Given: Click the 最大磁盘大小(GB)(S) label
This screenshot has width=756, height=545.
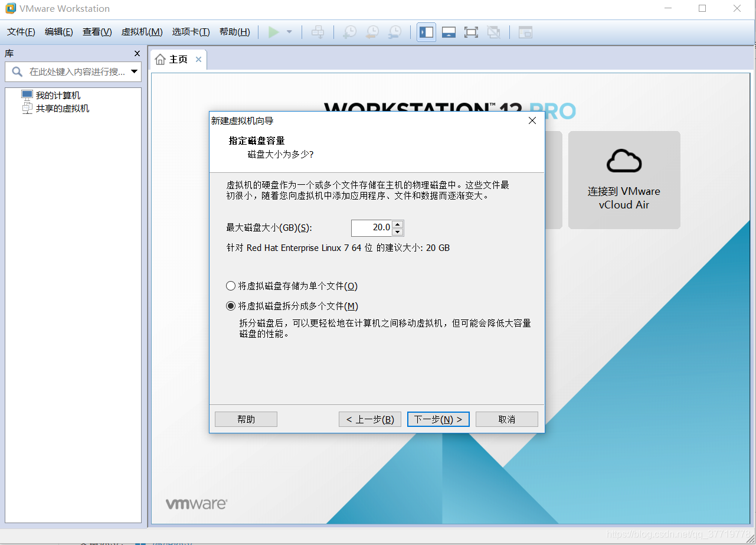Looking at the screenshot, I should (x=269, y=228).
